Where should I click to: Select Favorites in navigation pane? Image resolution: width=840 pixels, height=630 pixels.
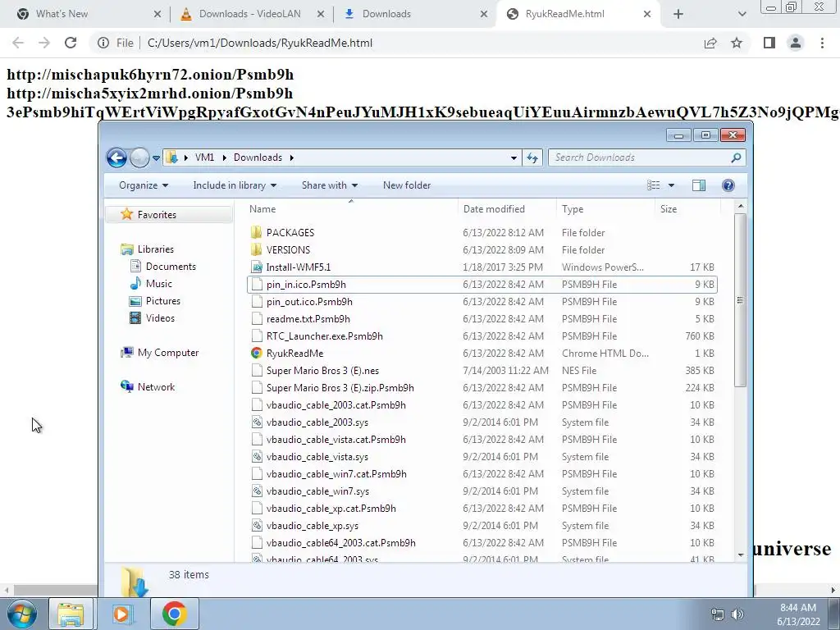click(157, 214)
